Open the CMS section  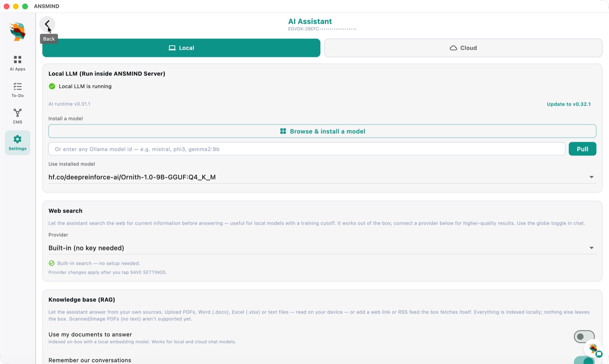[18, 116]
